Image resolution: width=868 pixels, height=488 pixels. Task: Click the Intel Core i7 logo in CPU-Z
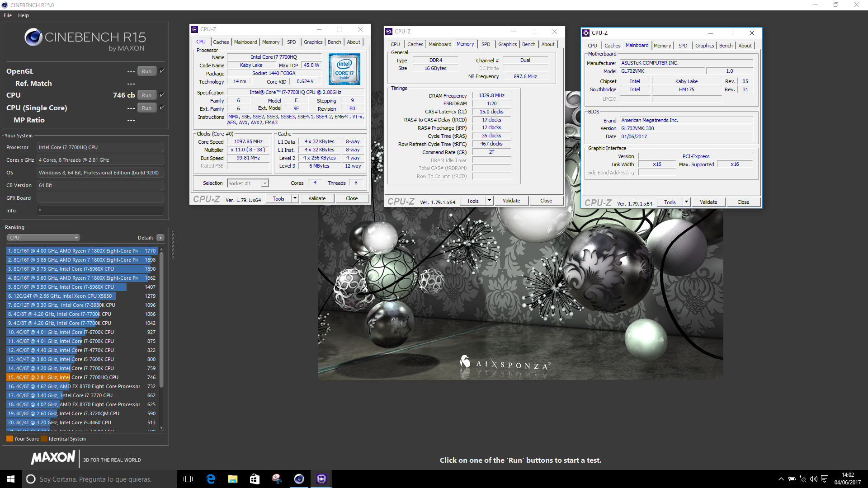pos(344,69)
